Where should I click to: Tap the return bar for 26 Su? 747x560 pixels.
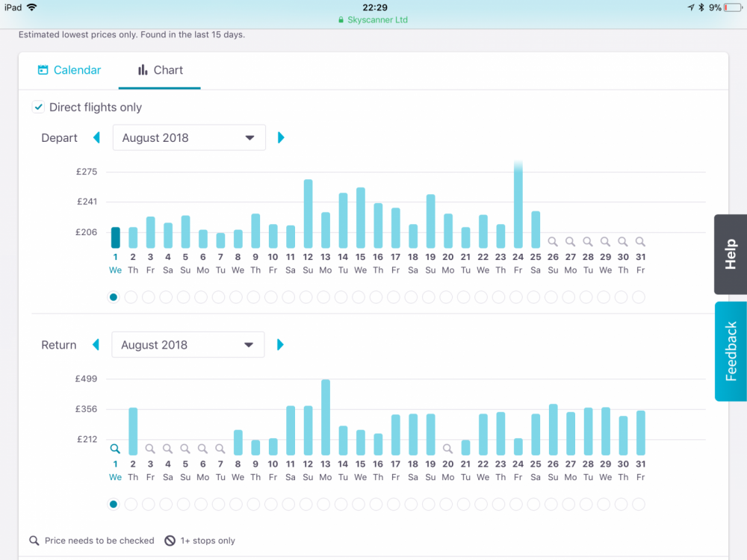(x=553, y=429)
